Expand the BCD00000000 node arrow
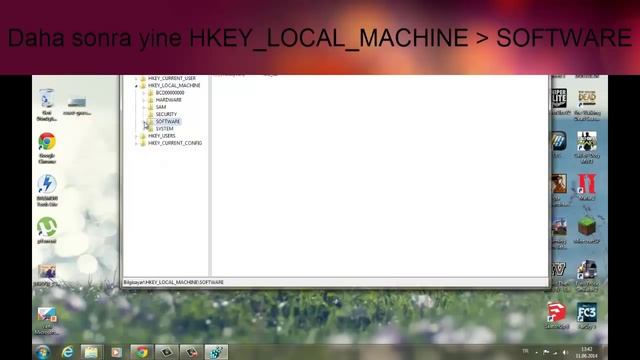The height and width of the screenshot is (360, 640). (x=144, y=93)
